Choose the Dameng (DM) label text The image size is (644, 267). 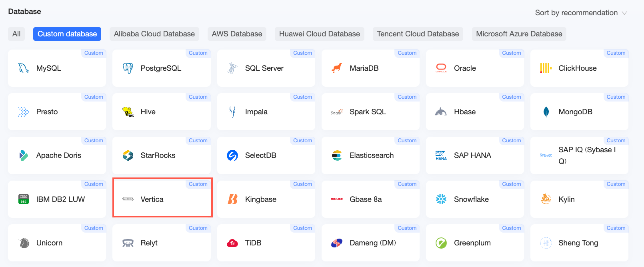pyautogui.click(x=373, y=243)
